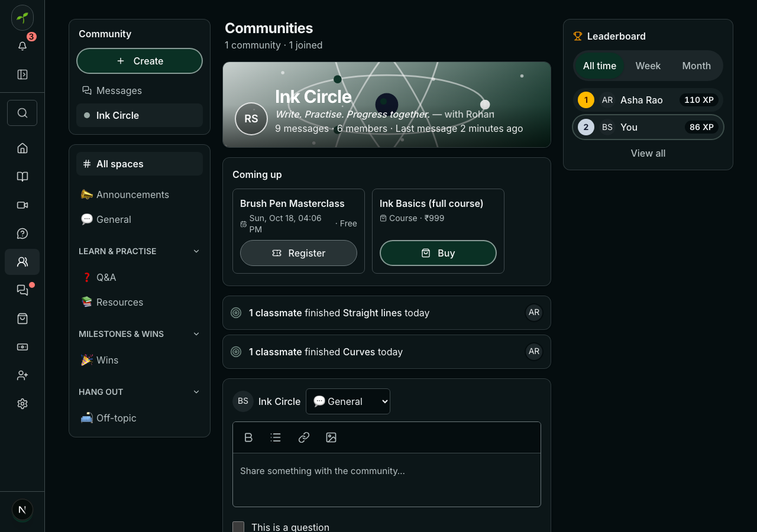Open the shopping bag icon
Screen dimensions: 757x532
point(22,319)
